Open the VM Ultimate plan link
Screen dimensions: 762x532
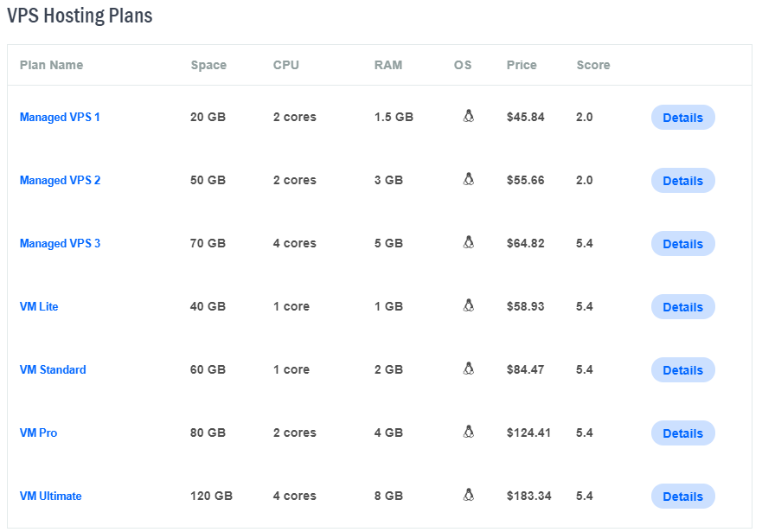pos(50,496)
